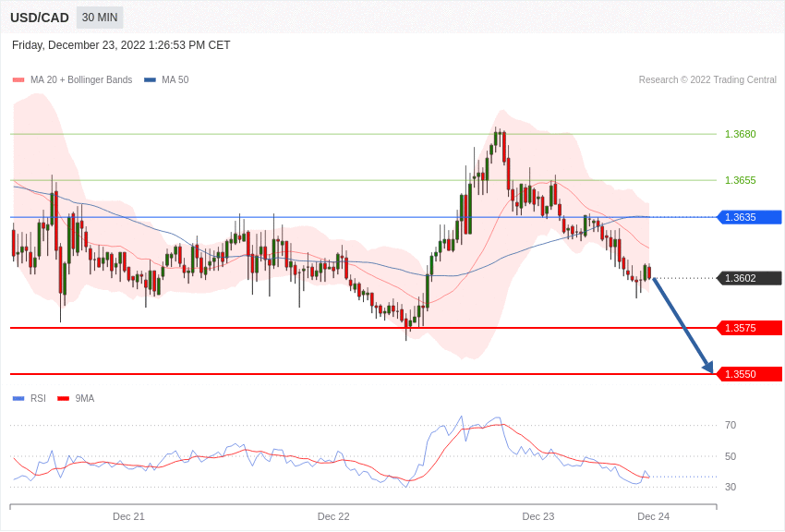
Task: Click the red 1.3575 support price tag
Action: pyautogui.click(x=750, y=328)
